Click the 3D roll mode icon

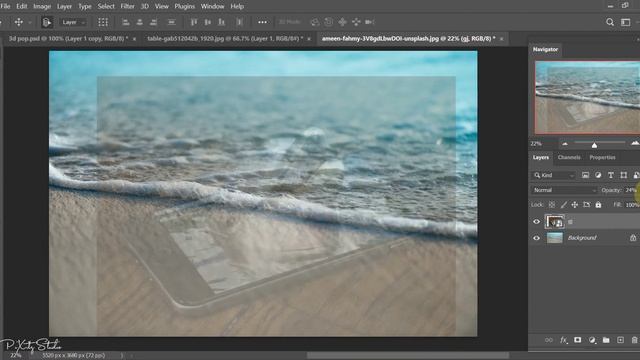coord(329,22)
